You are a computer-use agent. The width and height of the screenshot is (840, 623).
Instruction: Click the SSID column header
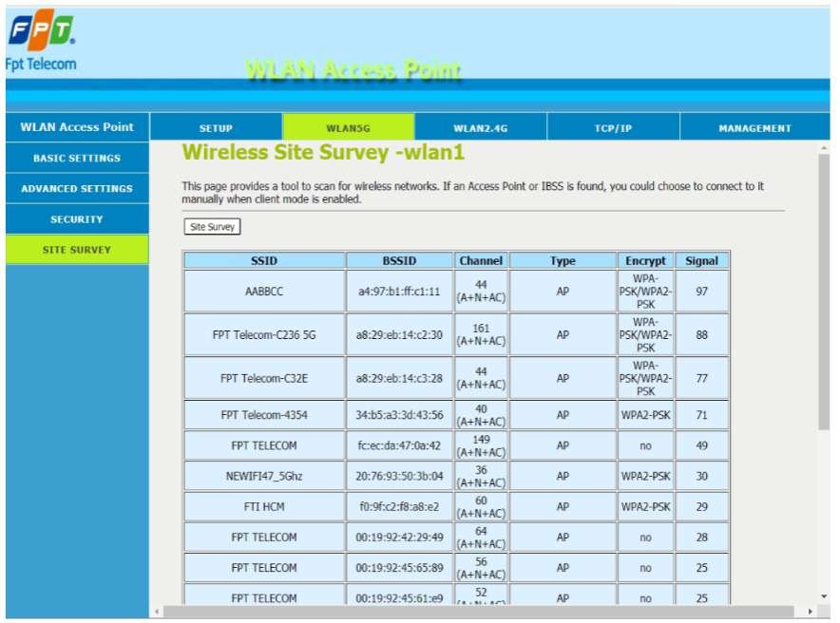tap(264, 260)
